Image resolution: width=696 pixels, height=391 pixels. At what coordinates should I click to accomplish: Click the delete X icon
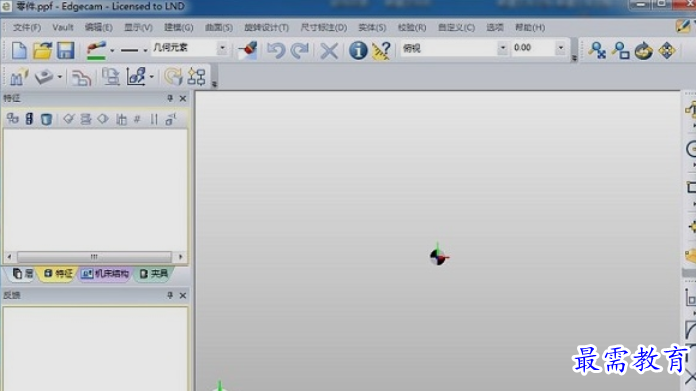click(x=329, y=51)
